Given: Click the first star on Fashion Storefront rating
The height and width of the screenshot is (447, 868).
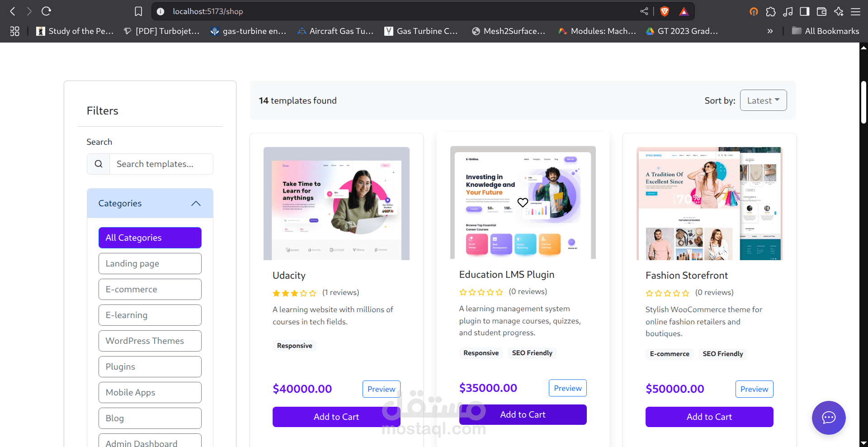Looking at the screenshot, I should click(x=650, y=293).
